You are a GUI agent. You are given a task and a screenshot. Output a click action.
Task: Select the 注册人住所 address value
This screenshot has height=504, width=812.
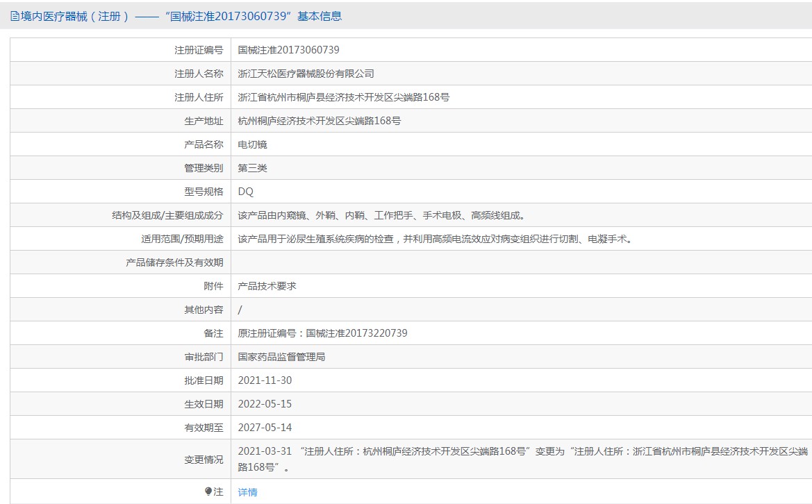pyautogui.click(x=344, y=97)
